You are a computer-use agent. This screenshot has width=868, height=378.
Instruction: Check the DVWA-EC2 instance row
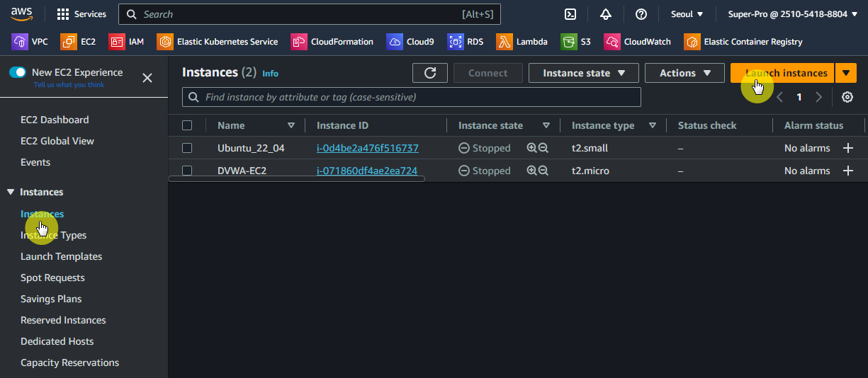pos(187,171)
